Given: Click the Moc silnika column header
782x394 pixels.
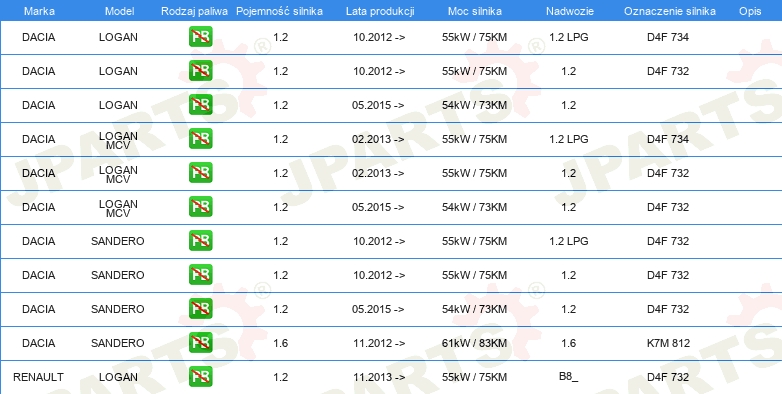Looking at the screenshot, I should 475,11.
